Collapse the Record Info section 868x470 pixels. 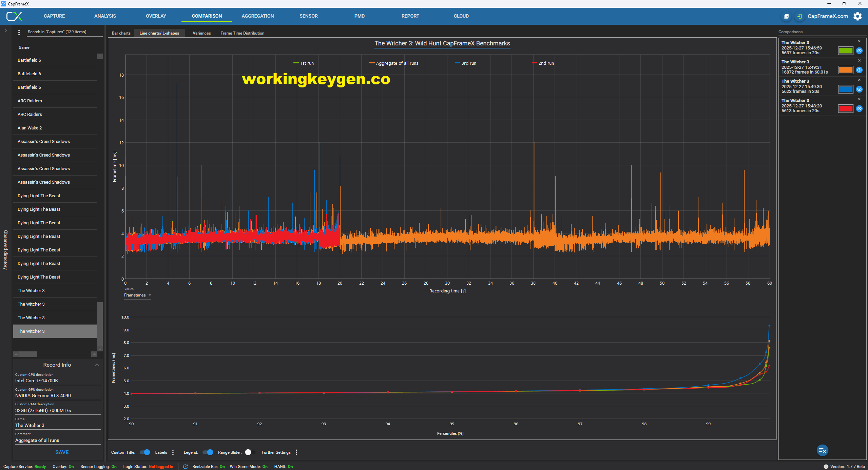[x=97, y=364]
